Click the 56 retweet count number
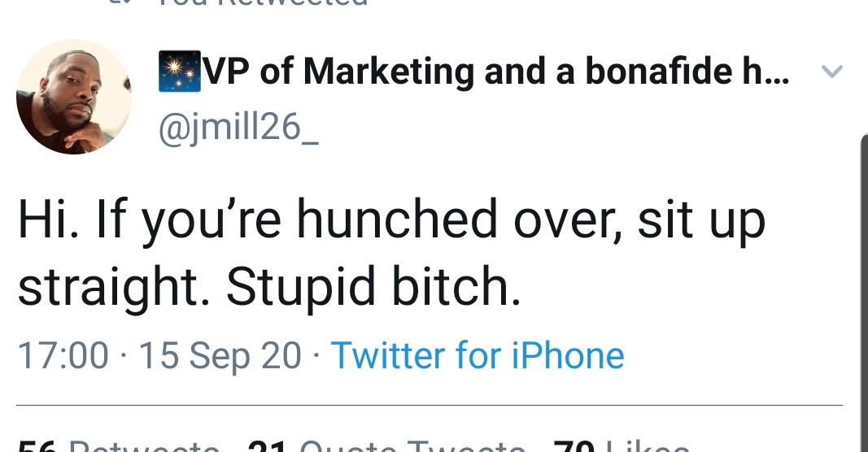Screen dimensions: 868x452 point(38,447)
